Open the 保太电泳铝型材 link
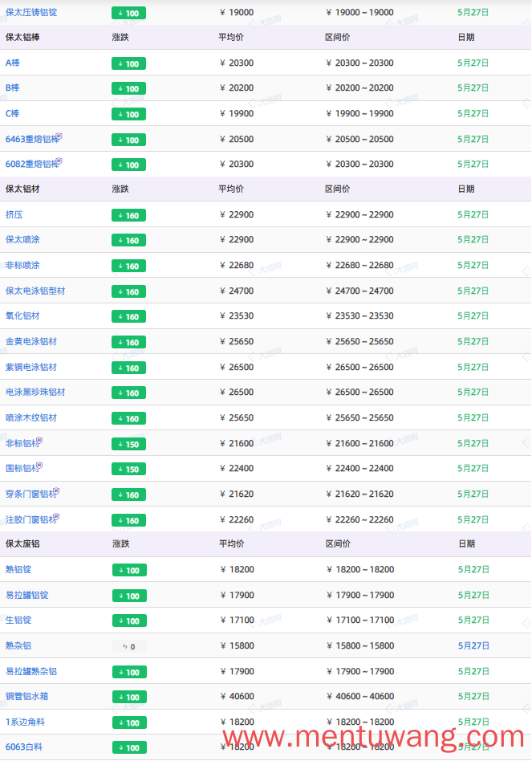This screenshot has height=761, width=532. click(x=35, y=291)
